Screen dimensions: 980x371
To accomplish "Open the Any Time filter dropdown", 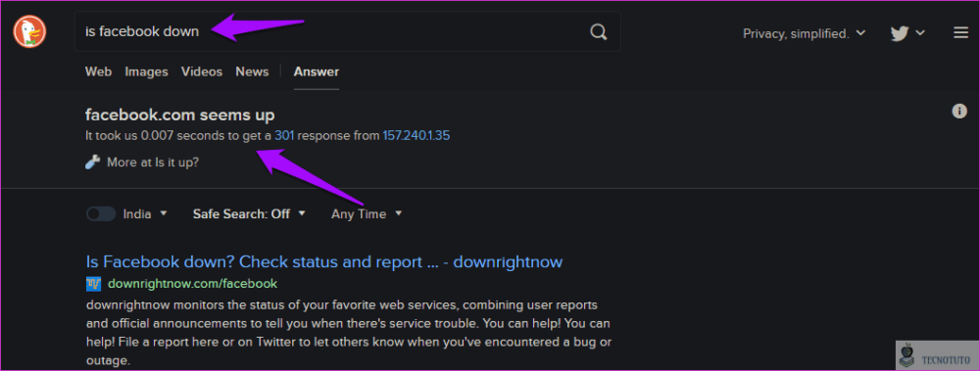I will coord(366,213).
